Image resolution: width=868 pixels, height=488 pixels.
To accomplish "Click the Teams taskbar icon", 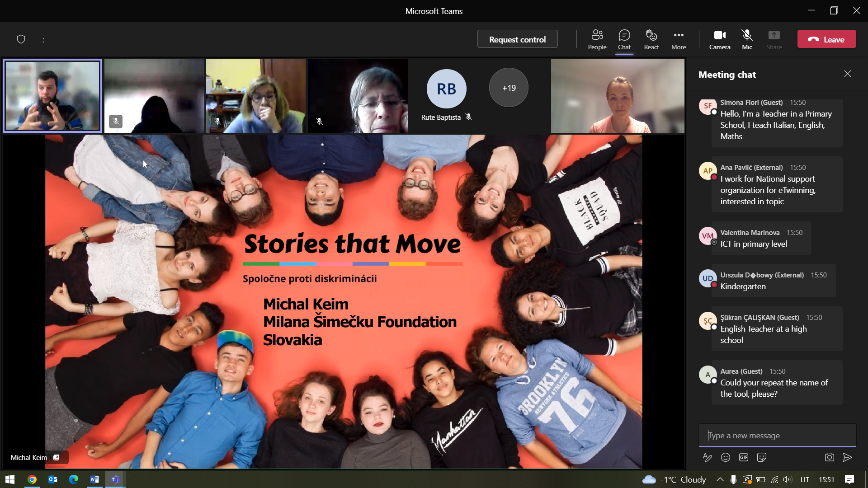I will (115, 479).
